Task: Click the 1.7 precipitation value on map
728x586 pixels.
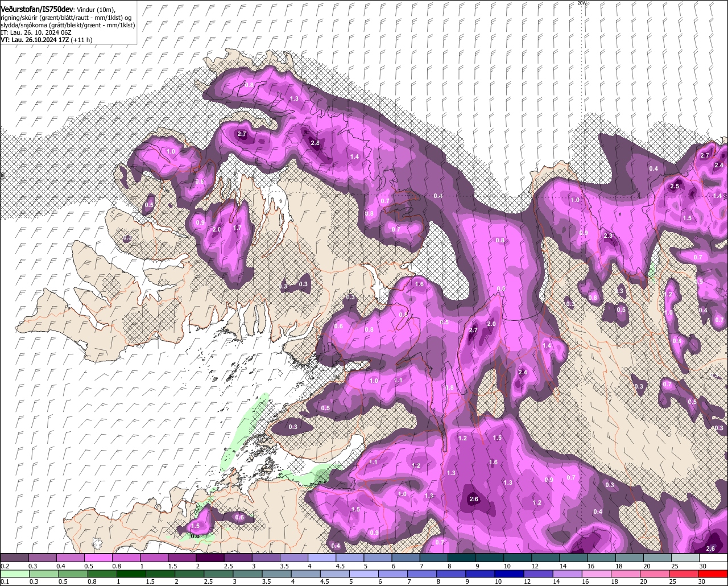Action: click(238, 228)
